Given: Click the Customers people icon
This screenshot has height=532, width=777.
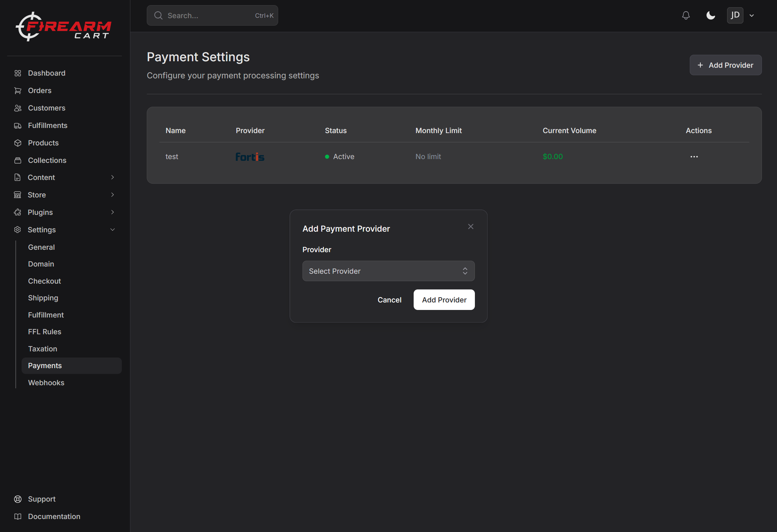Looking at the screenshot, I should 18,108.
